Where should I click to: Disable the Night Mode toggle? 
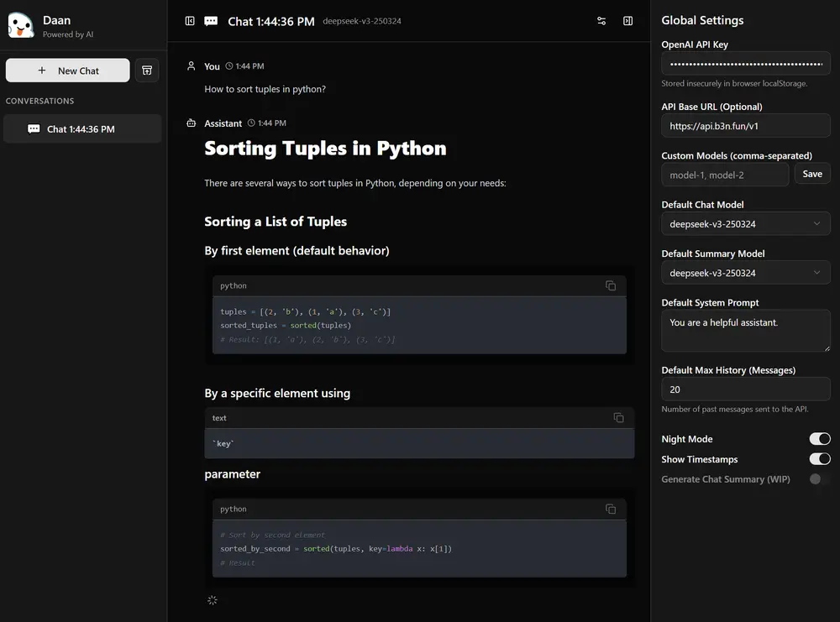click(x=819, y=439)
